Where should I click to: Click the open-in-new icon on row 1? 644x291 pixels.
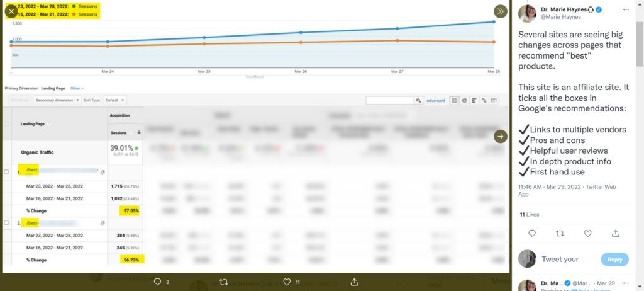[x=103, y=173]
